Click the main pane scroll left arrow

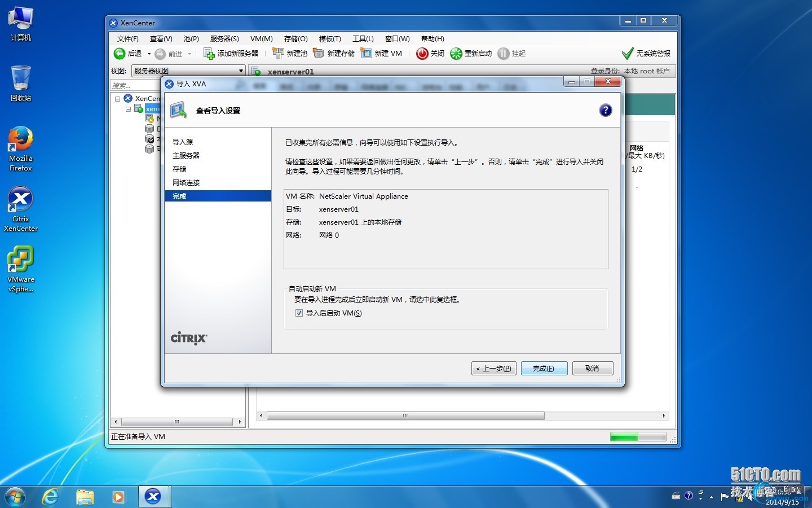[x=261, y=415]
